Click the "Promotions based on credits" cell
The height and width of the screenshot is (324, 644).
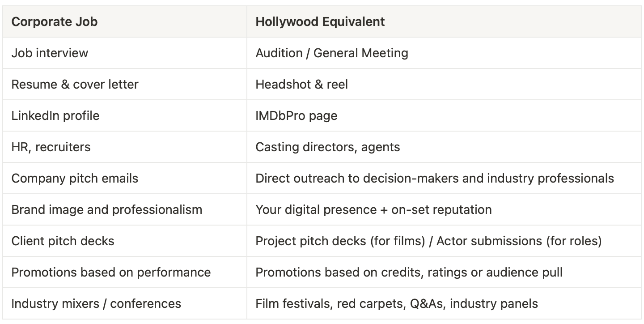(409, 272)
